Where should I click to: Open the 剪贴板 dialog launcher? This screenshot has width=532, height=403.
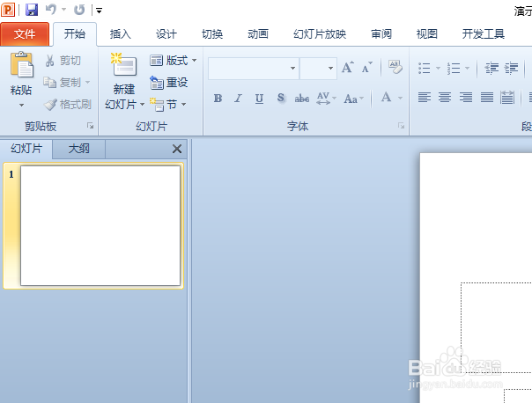[x=90, y=126]
